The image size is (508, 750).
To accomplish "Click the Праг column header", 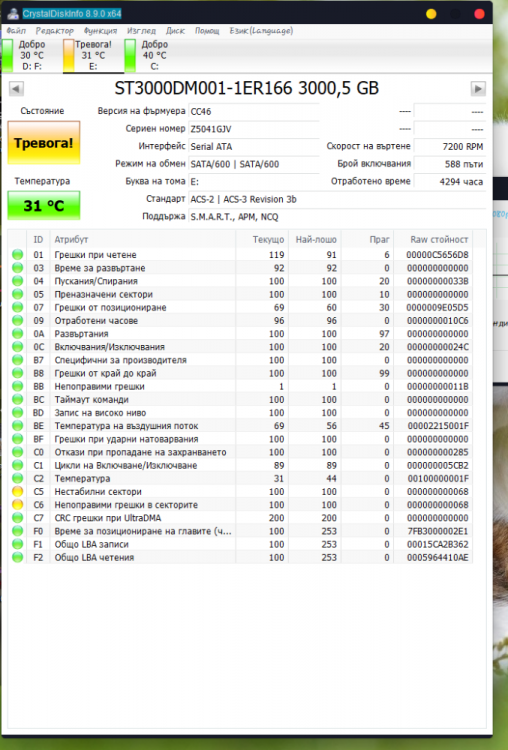I will pyautogui.click(x=367, y=240).
